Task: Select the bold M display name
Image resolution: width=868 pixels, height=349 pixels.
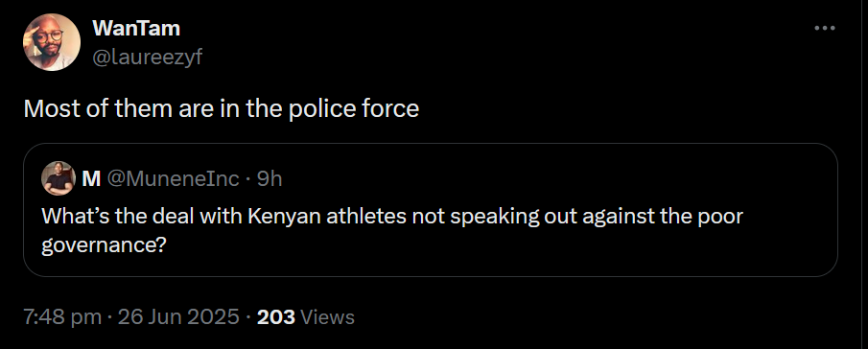Action: [x=91, y=178]
